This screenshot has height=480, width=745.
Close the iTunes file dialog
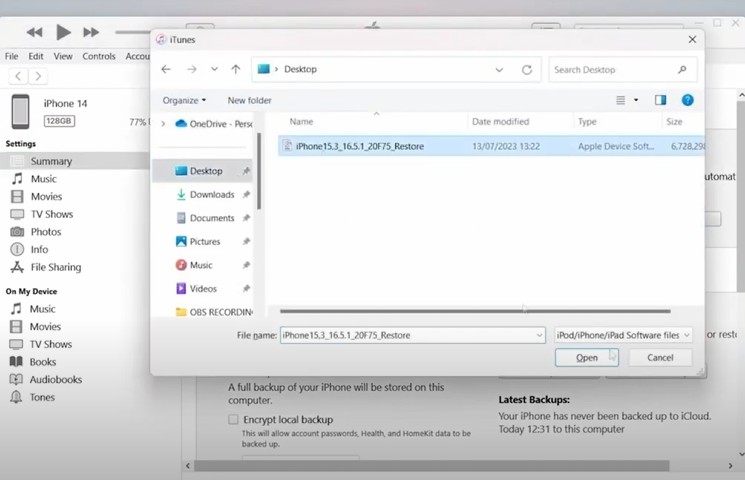click(692, 39)
